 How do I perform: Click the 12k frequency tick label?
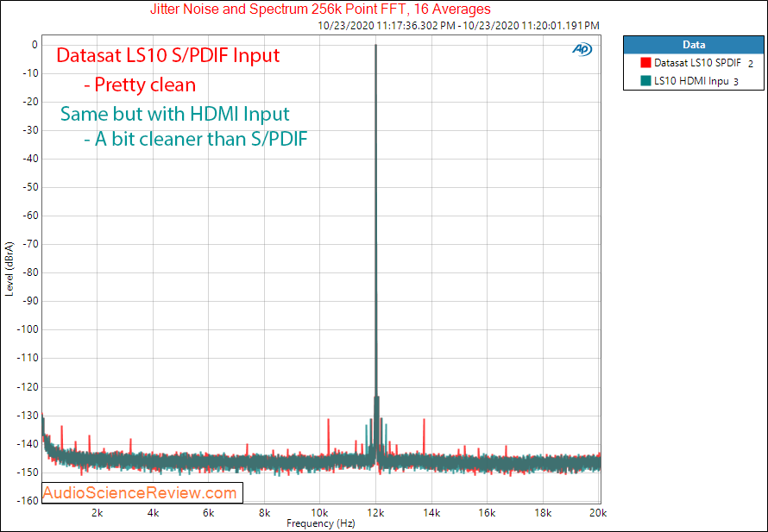click(x=375, y=512)
